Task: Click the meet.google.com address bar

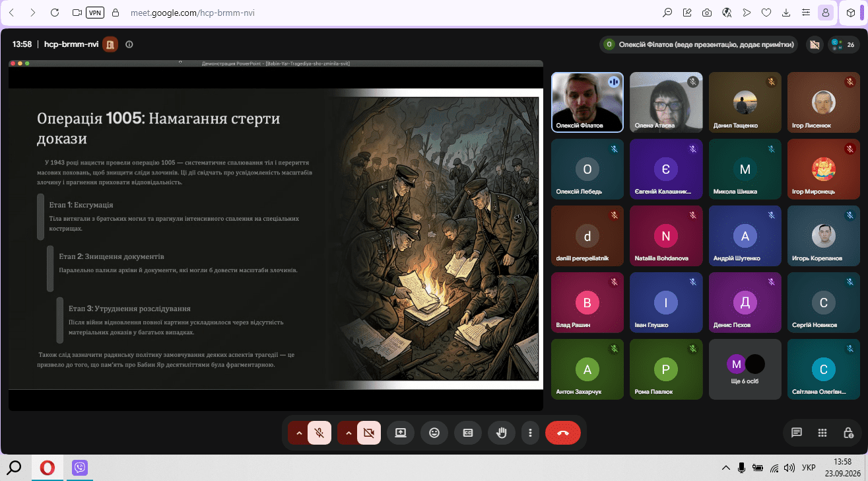Action: tap(383, 13)
